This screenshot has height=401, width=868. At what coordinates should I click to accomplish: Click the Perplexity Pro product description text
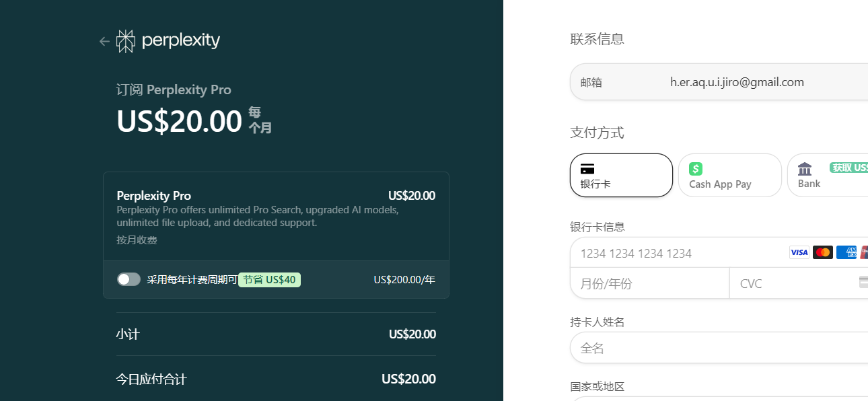pos(258,216)
